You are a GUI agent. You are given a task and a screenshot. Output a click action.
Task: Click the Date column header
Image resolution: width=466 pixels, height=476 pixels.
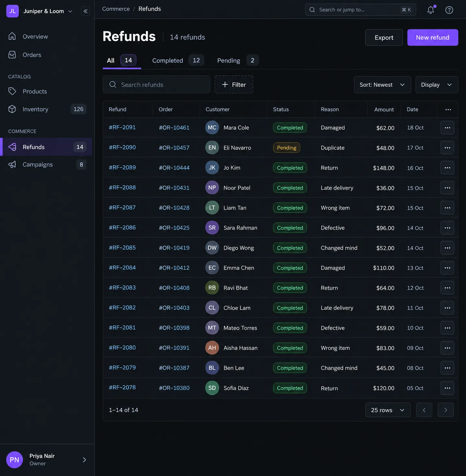coord(413,110)
